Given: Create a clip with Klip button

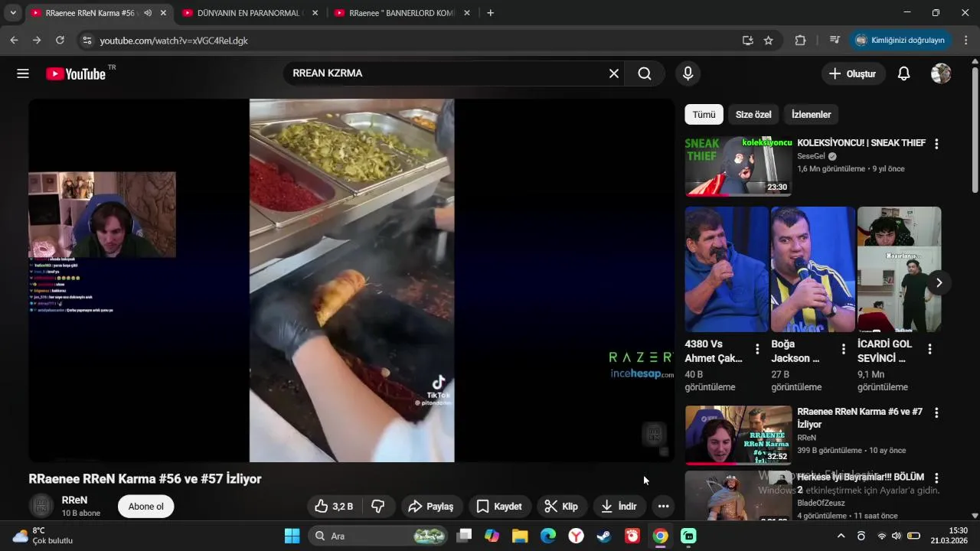Looking at the screenshot, I should (561, 506).
